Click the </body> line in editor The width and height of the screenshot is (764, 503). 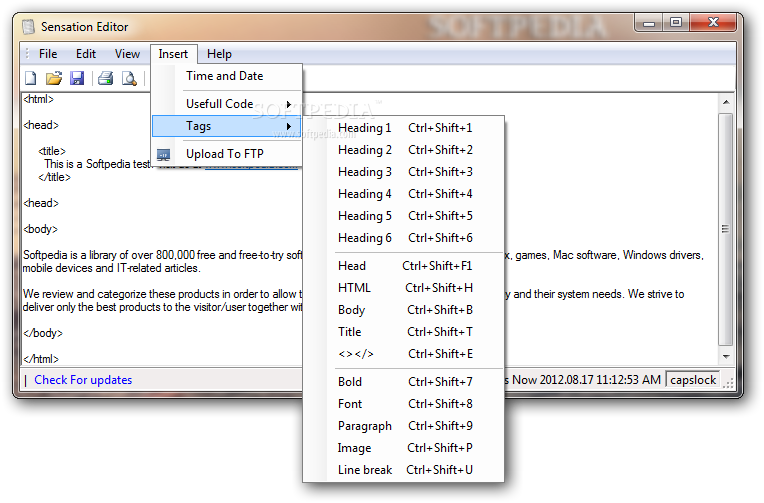coord(43,333)
